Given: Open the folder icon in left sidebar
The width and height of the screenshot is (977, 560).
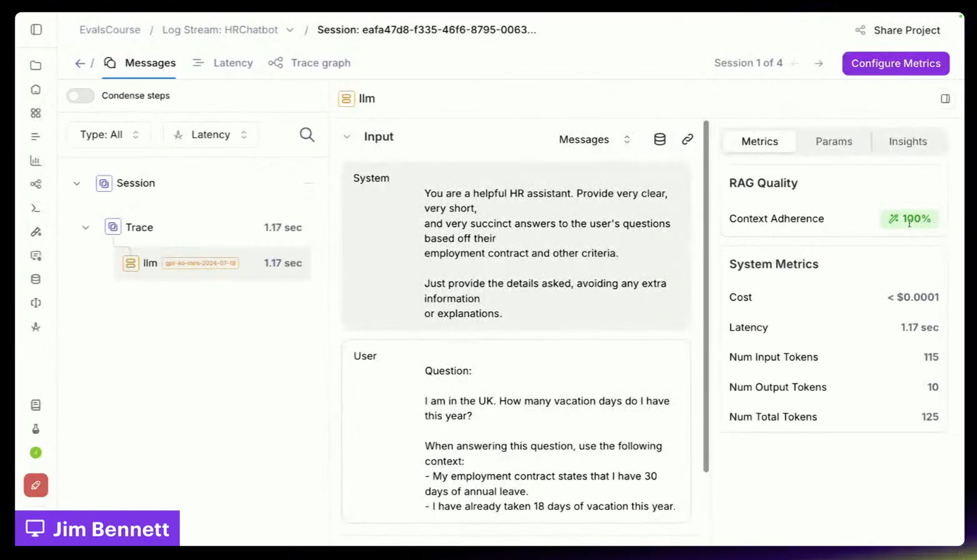Looking at the screenshot, I should pos(36,65).
